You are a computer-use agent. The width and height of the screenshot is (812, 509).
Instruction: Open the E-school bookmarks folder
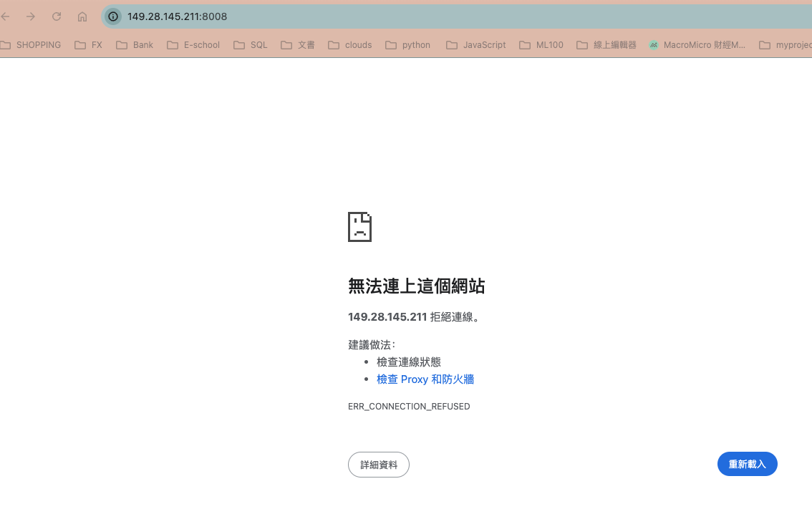[193, 44]
